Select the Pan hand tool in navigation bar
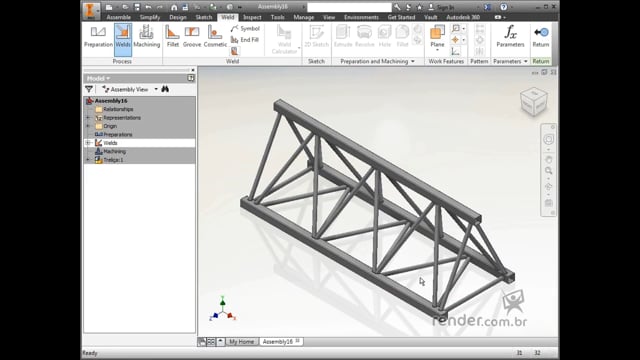Screen dimensions: 640x360 tap(549, 159)
